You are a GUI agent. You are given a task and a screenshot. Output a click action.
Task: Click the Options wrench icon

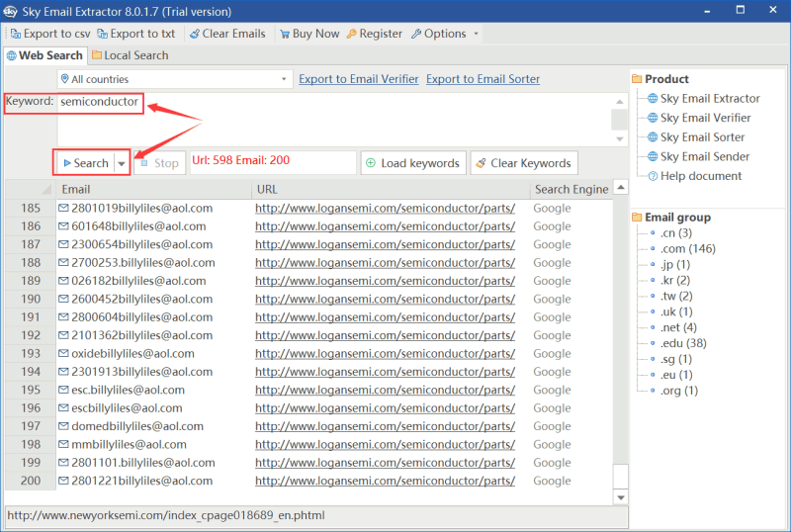coord(416,34)
